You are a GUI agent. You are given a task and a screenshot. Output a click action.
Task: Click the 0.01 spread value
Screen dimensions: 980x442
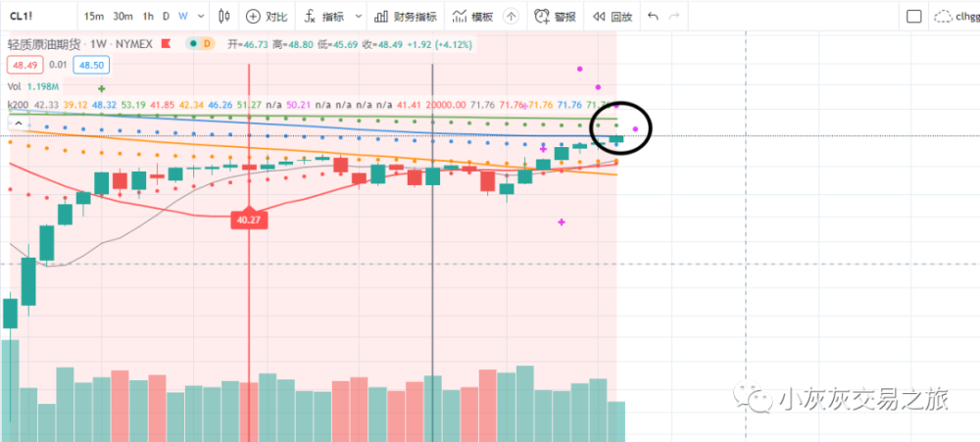(x=58, y=65)
